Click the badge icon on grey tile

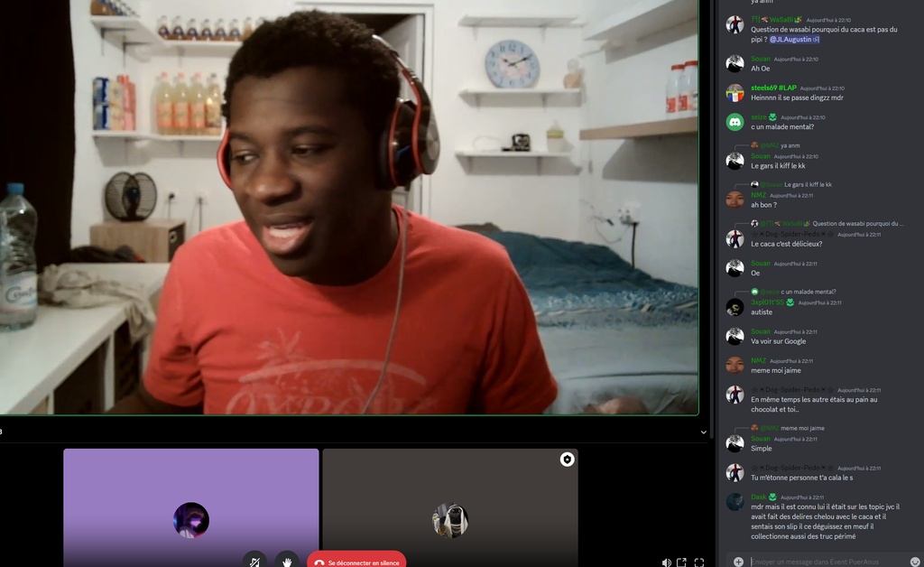[x=567, y=460]
